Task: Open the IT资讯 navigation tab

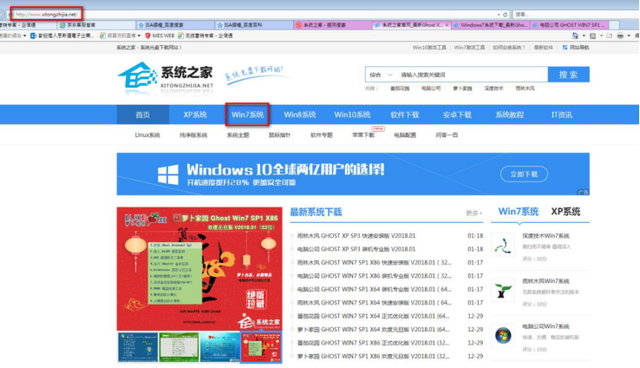Action: 562,115
